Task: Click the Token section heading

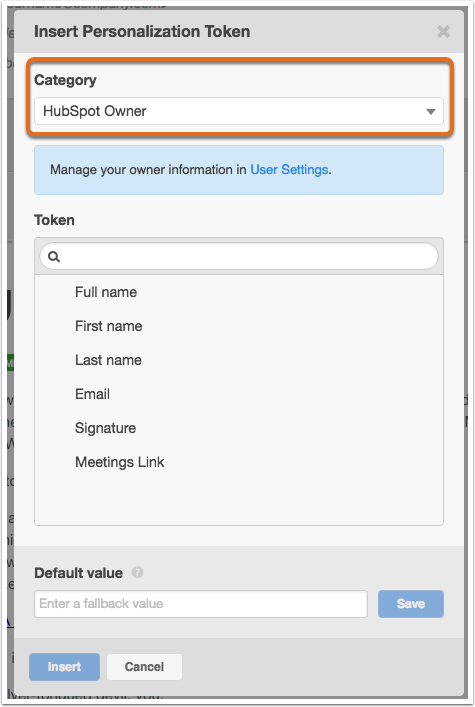Action: pyautogui.click(x=55, y=220)
